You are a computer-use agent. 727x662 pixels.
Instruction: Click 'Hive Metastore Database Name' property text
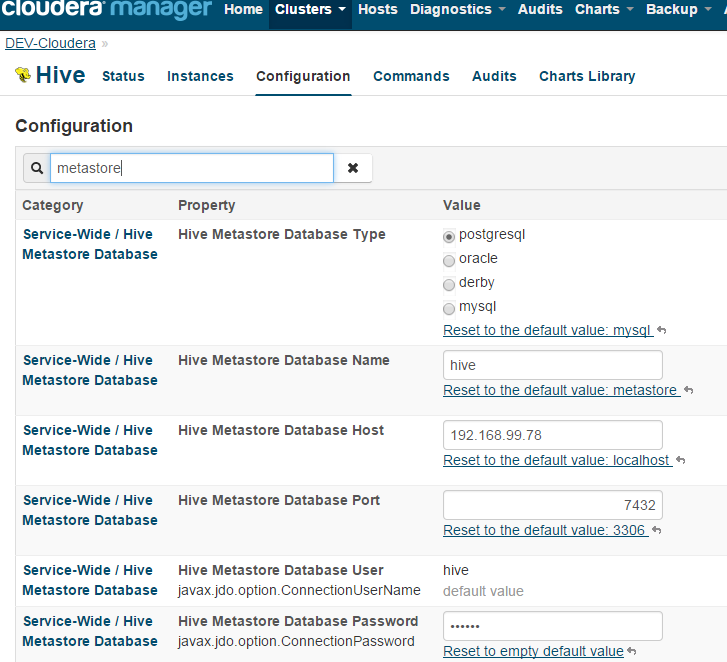(284, 360)
